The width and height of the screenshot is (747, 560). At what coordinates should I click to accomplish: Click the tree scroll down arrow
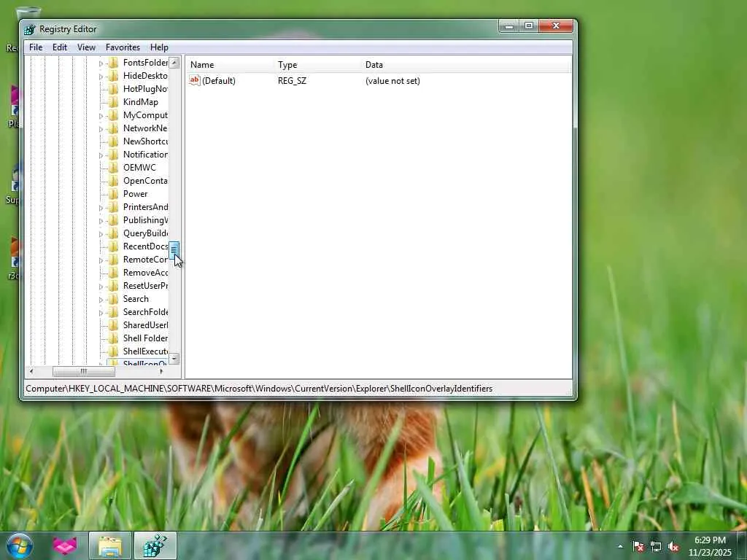[174, 358]
